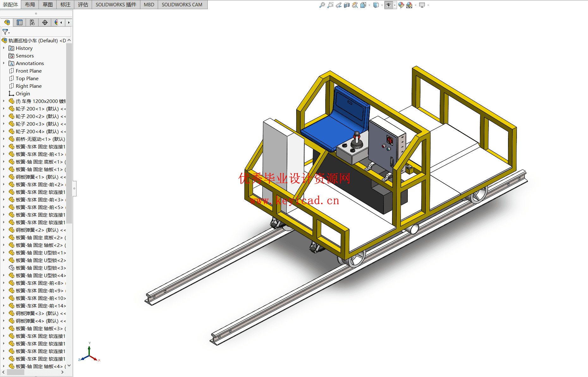Select the Front Plane item
The image size is (588, 377).
(28, 71)
